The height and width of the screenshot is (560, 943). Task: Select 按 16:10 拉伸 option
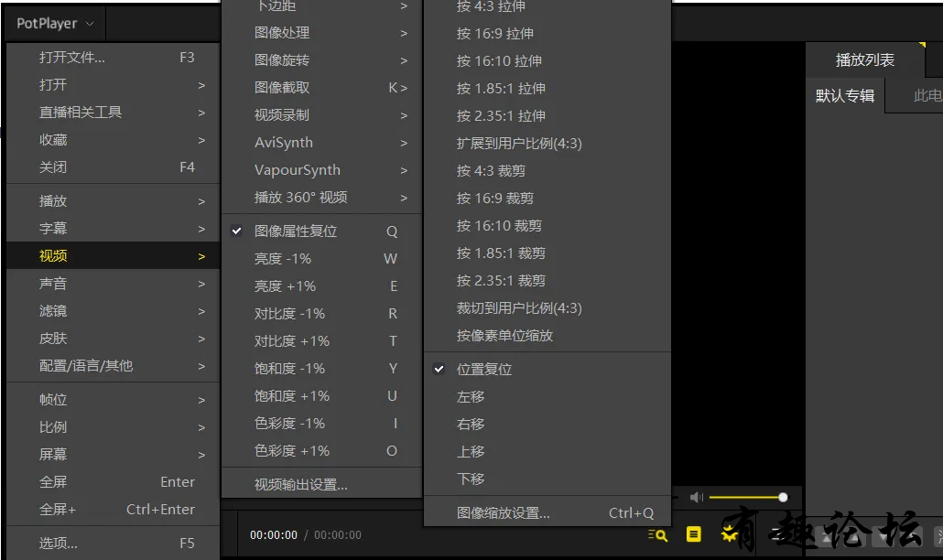click(x=547, y=60)
